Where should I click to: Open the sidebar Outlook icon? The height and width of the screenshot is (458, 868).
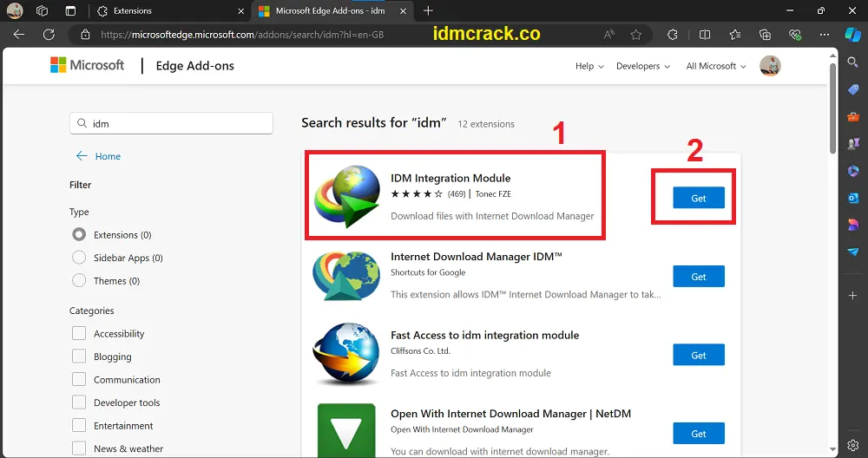click(x=853, y=198)
